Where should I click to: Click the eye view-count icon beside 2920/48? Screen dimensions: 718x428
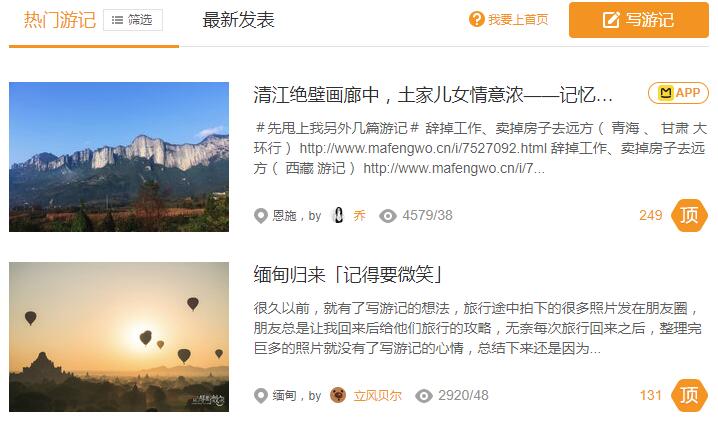coord(424,395)
